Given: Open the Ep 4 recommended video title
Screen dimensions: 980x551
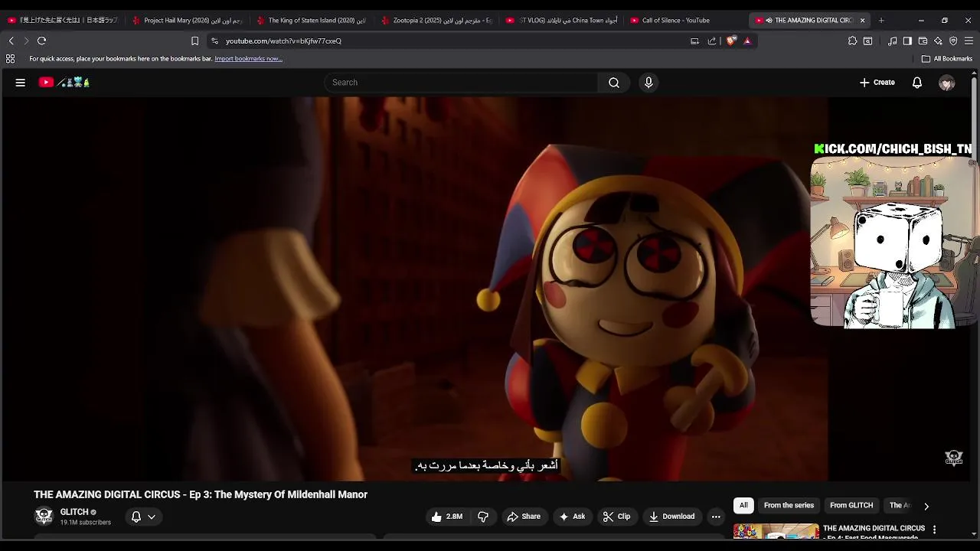Looking at the screenshot, I should click(874, 533).
